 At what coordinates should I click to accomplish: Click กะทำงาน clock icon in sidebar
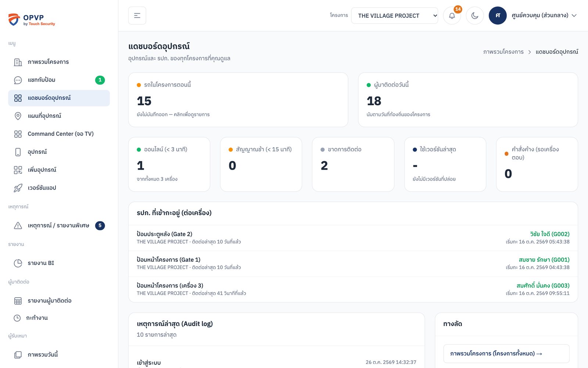tap(17, 318)
